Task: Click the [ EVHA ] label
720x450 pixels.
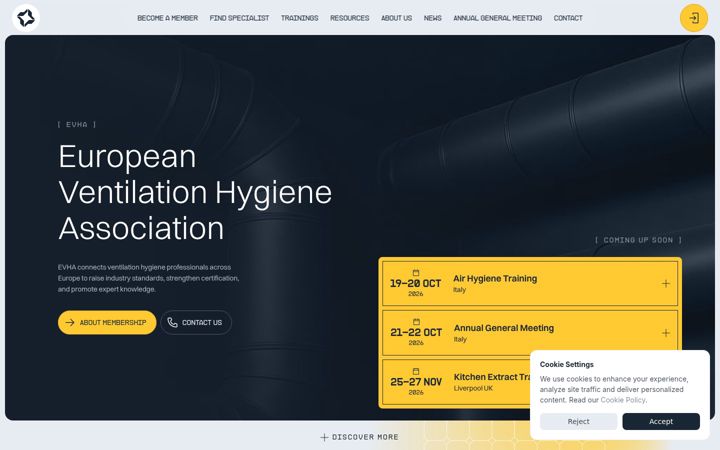Action: [x=77, y=124]
